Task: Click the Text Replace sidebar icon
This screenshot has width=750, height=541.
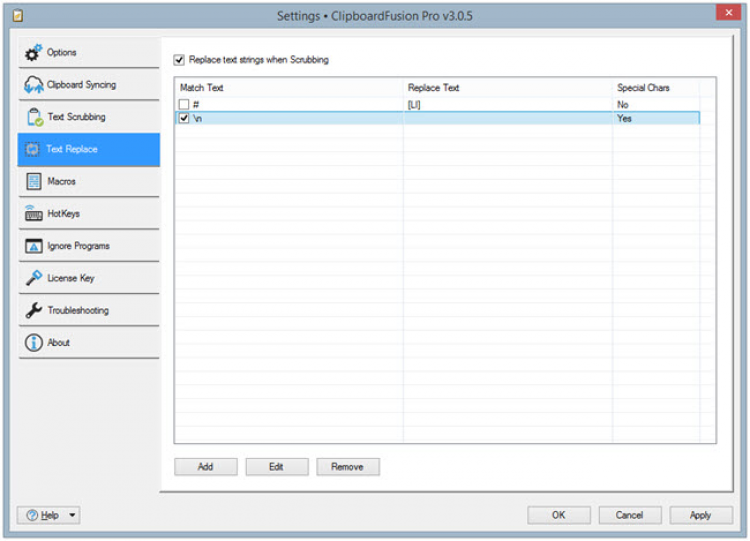Action: tap(33, 149)
